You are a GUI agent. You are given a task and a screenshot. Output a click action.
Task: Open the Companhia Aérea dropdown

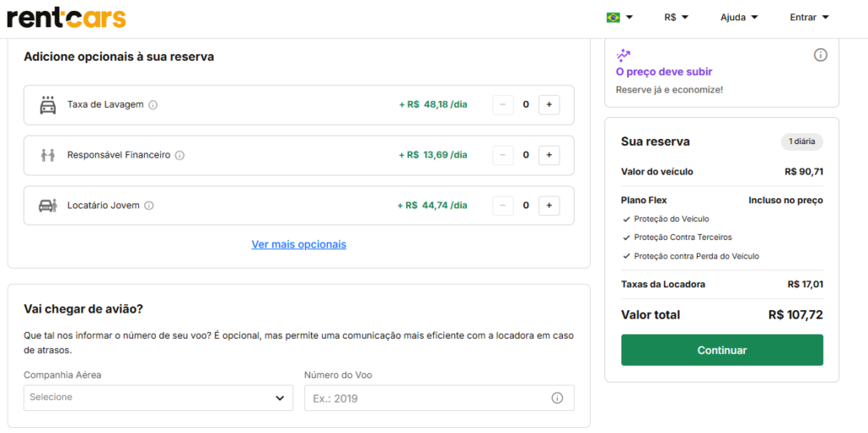pos(159,397)
